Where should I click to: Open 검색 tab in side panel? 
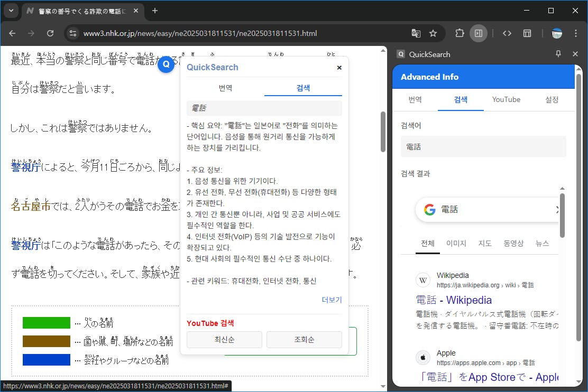461,100
